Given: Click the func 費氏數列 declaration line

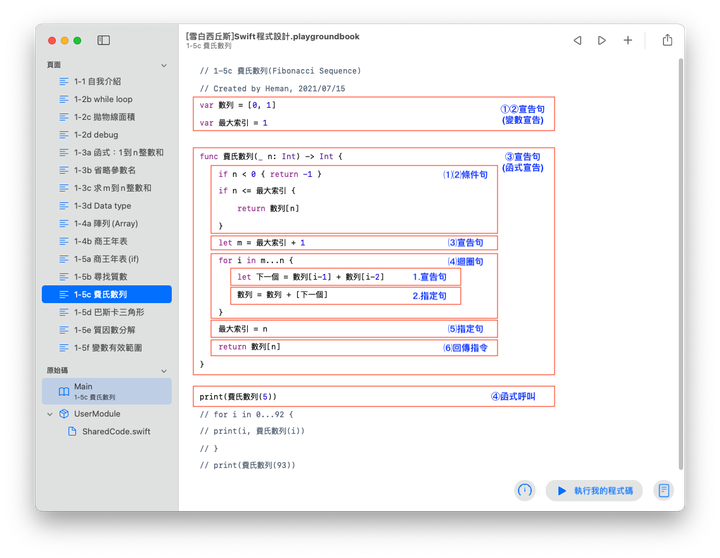Looking at the screenshot, I should click(x=271, y=157).
